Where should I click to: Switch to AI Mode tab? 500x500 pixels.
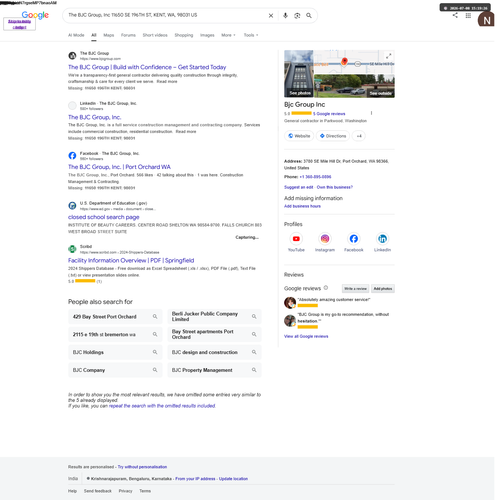76,35
